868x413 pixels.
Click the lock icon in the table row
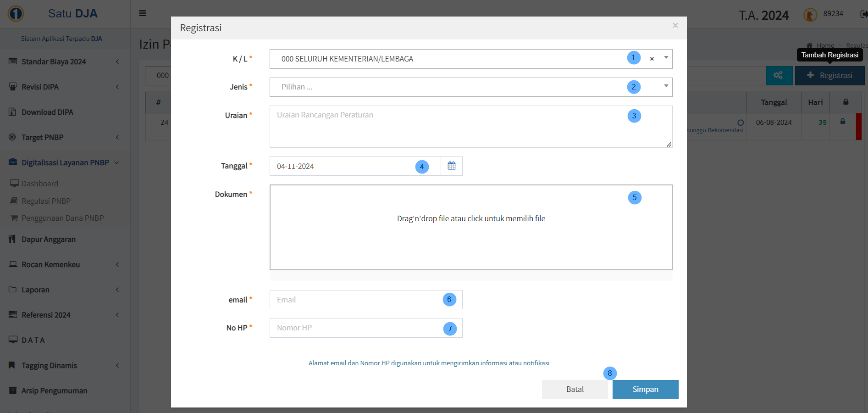pyautogui.click(x=842, y=122)
